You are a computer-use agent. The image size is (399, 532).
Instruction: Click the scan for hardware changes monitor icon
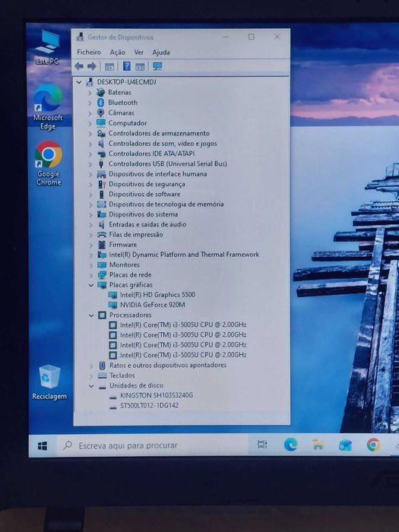(157, 67)
